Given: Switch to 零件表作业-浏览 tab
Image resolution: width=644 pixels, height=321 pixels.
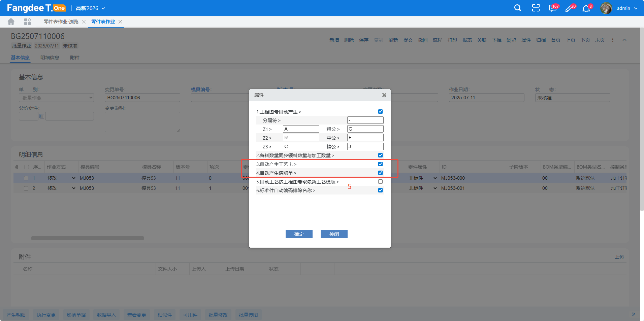Looking at the screenshot, I should pyautogui.click(x=61, y=22).
